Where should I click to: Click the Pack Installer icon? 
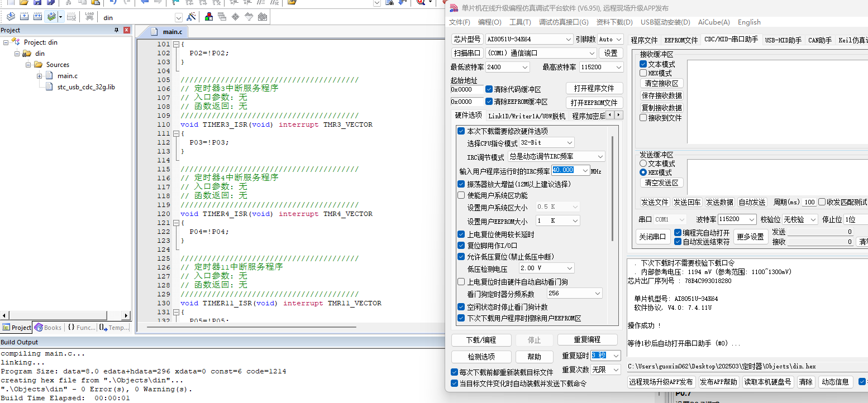pyautogui.click(x=262, y=17)
